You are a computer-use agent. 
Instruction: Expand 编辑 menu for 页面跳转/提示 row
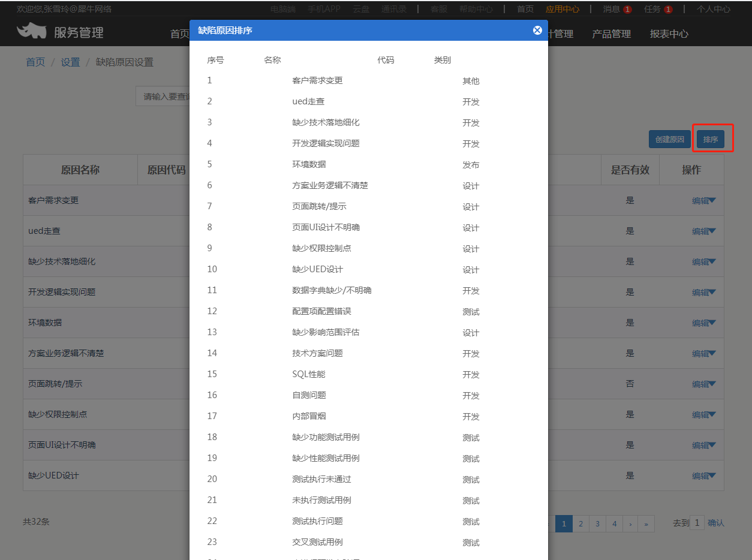(x=704, y=384)
